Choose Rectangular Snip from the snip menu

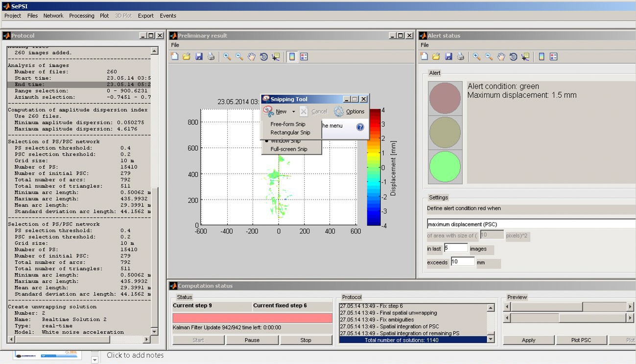pos(290,133)
